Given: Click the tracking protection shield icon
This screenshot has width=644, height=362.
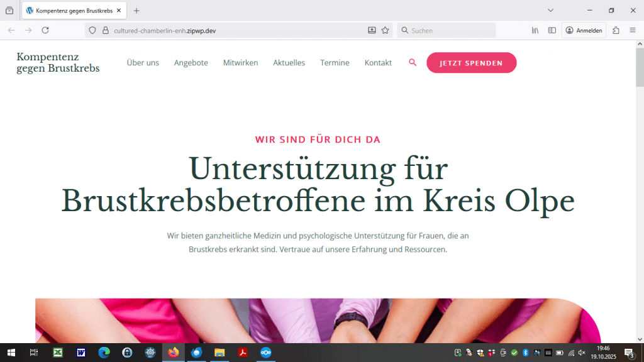Looking at the screenshot, I should pos(92,30).
